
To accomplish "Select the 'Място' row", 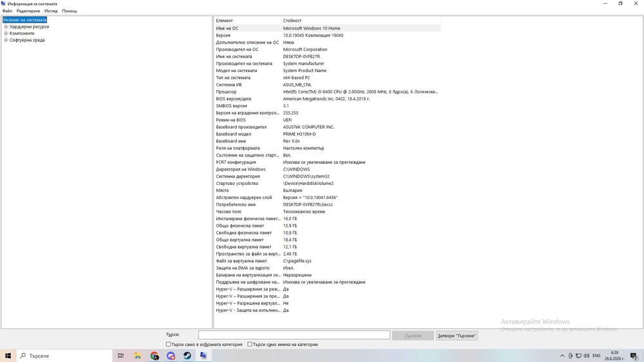I will click(327, 190).
